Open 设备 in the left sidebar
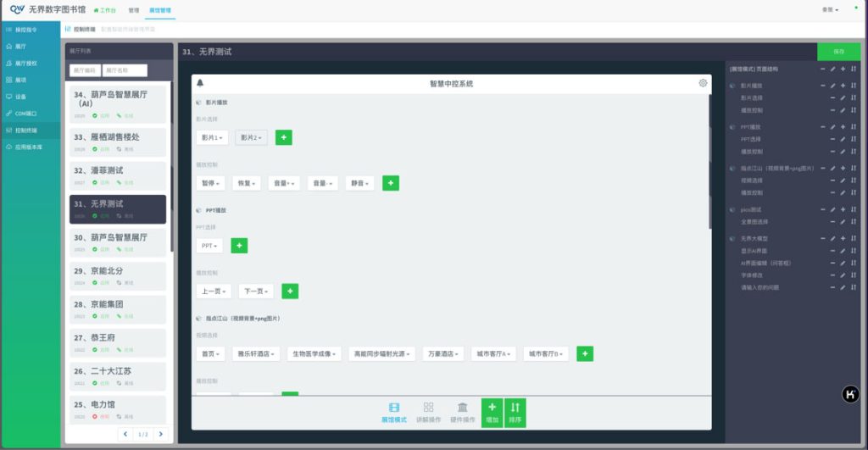This screenshot has height=450, width=868. (x=21, y=97)
